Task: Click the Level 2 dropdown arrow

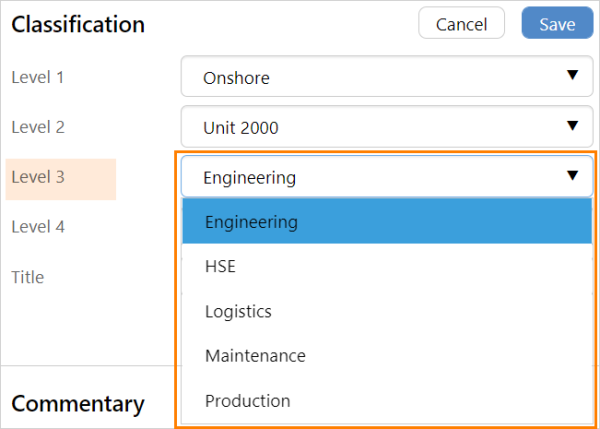Action: pyautogui.click(x=572, y=126)
